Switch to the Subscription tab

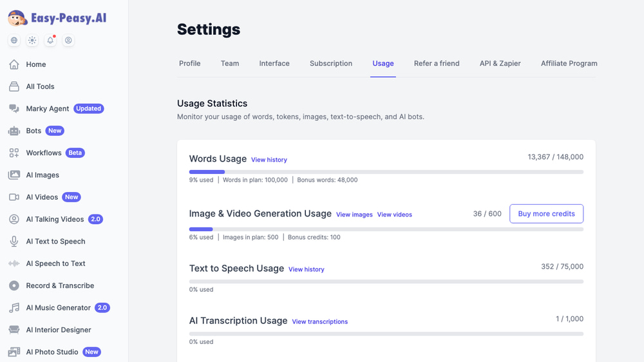point(331,63)
